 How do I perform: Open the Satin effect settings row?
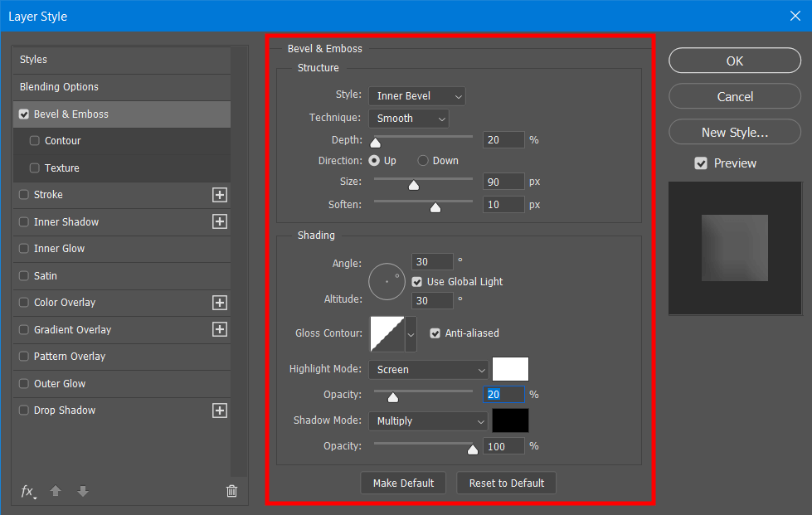click(x=122, y=276)
